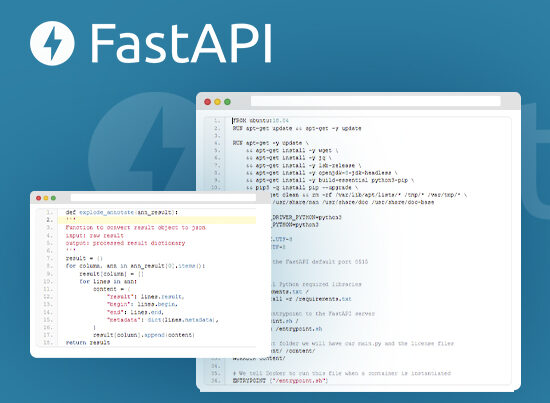The image size is (550, 403).
Task: Select line number 1 in Dockerfile gutter
Action: tap(217, 120)
